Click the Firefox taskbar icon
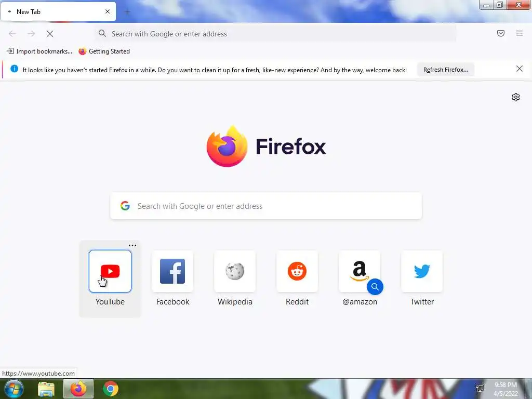The image size is (532, 399). coord(78,389)
